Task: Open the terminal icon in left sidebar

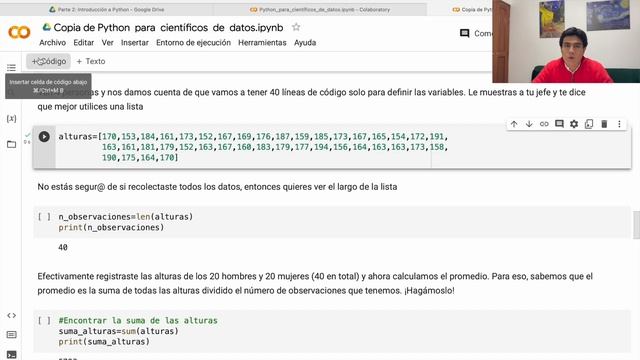Action: (11, 354)
